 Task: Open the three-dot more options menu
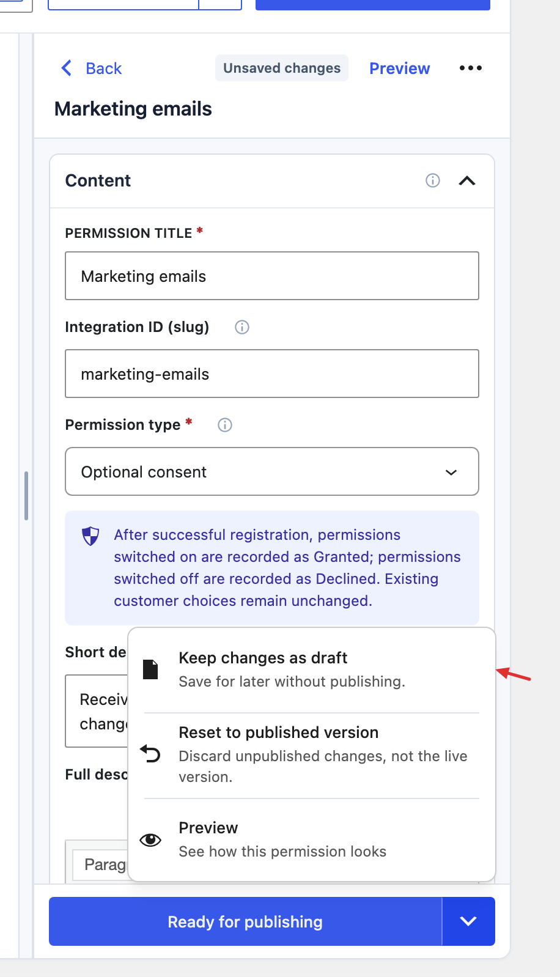point(471,68)
